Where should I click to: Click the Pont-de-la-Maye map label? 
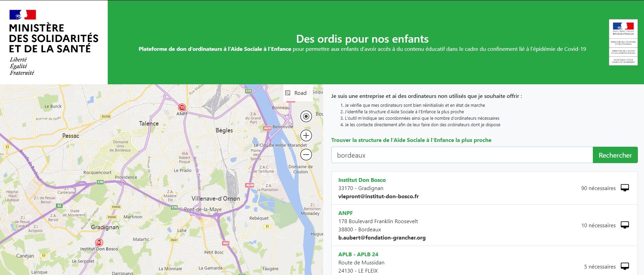pyautogui.click(x=203, y=209)
